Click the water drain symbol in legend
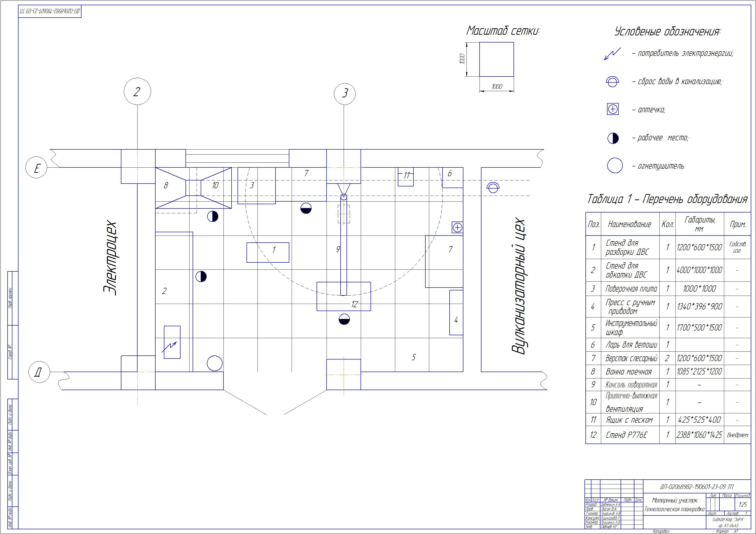The width and height of the screenshot is (756, 534). coord(613,81)
